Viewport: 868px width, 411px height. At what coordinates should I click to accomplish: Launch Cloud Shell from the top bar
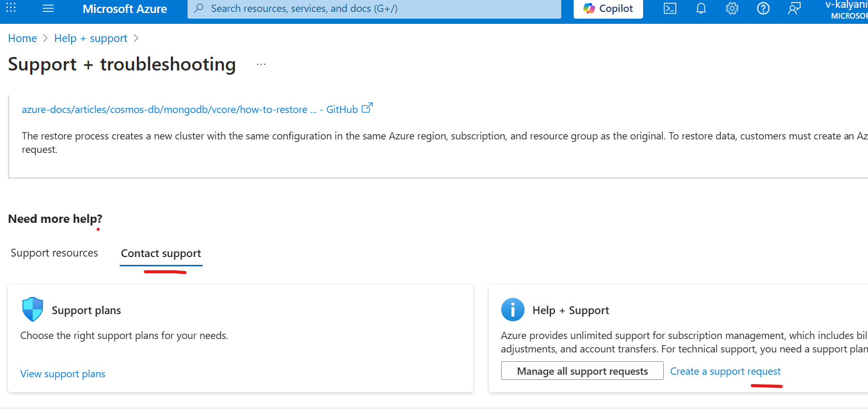pyautogui.click(x=670, y=8)
